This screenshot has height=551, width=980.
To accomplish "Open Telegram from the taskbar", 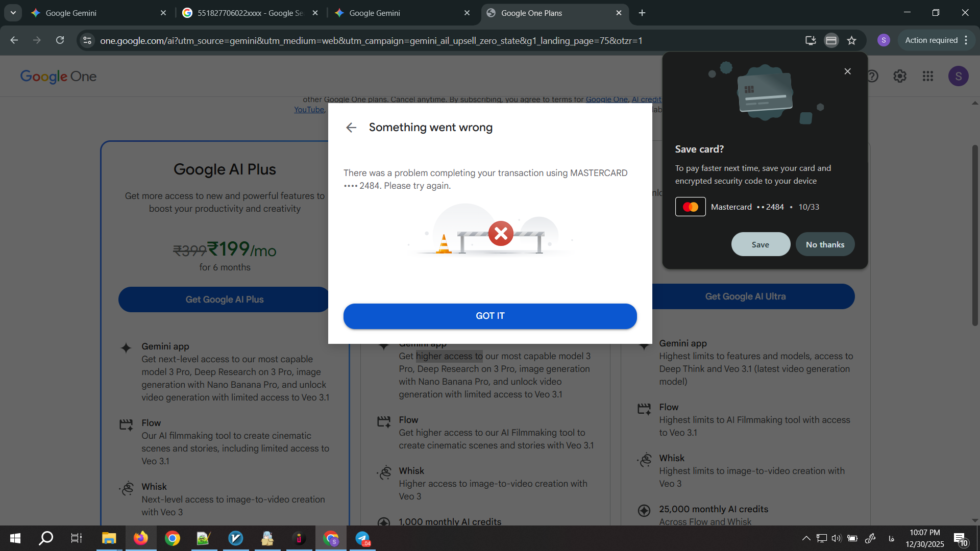I will [363, 538].
